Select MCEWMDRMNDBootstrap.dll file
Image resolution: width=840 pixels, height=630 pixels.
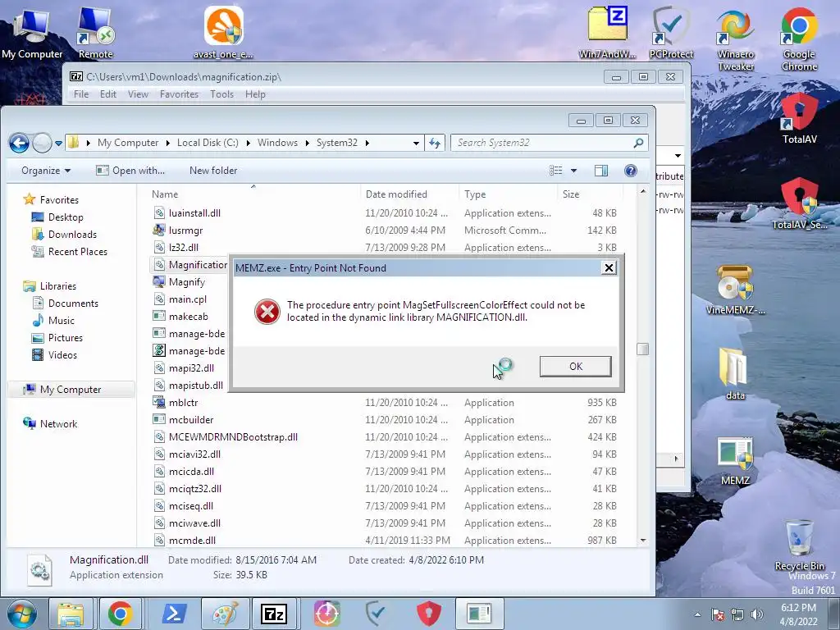click(x=384, y=437)
